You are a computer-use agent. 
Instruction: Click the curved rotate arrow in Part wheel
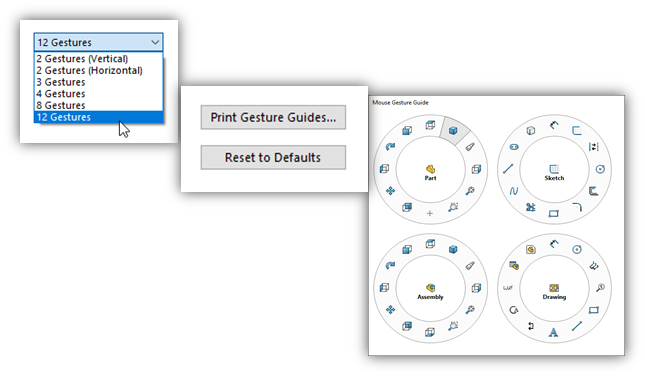coord(390,146)
